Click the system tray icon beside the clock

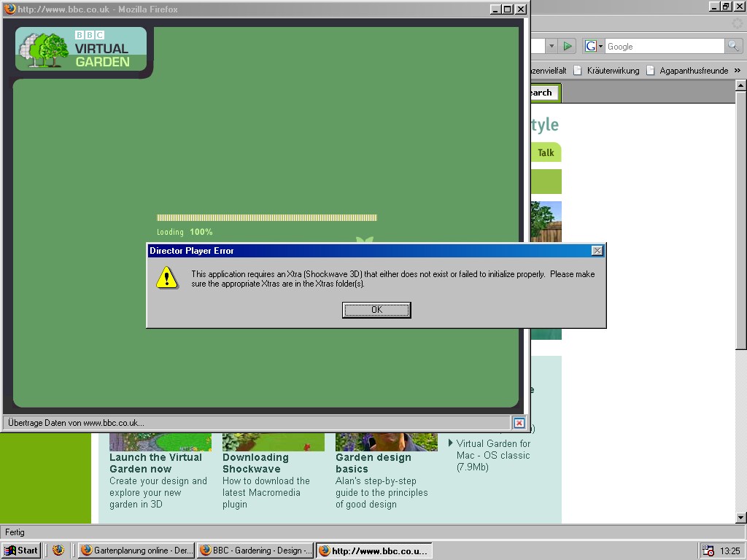708,551
